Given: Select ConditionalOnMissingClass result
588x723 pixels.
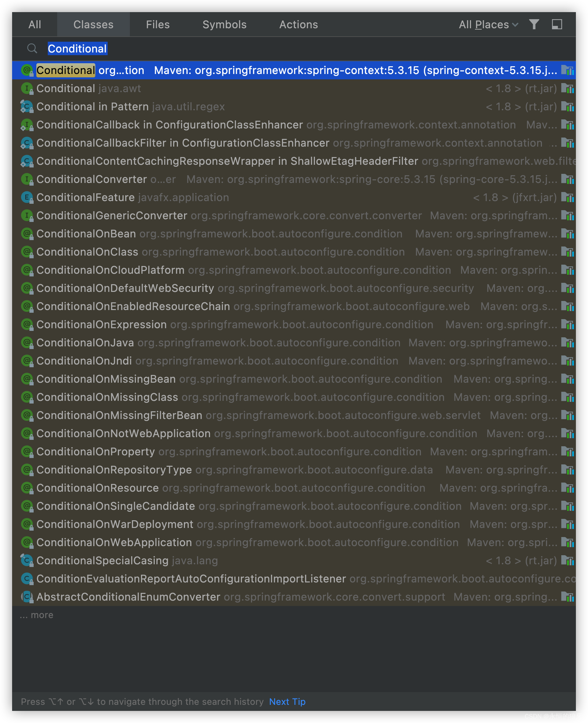Looking at the screenshot, I should 294,397.
